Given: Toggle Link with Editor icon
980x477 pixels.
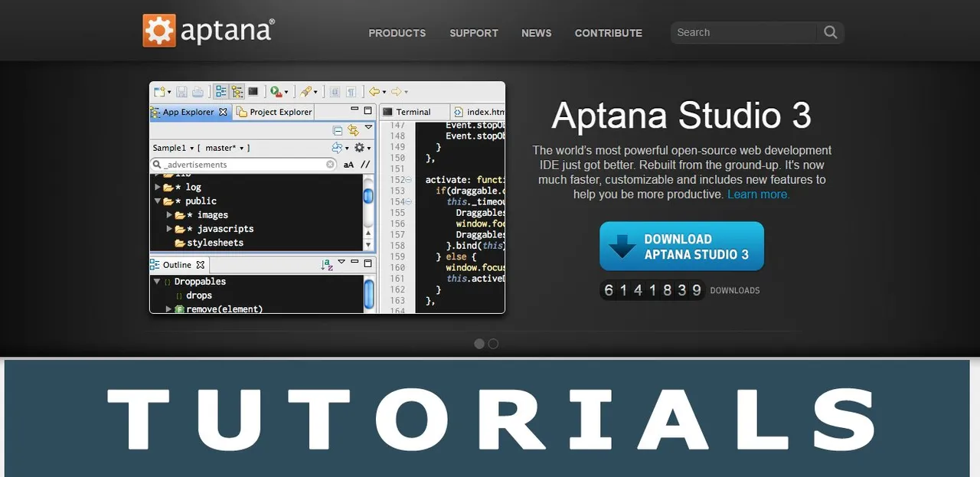Looking at the screenshot, I should coord(353,130).
